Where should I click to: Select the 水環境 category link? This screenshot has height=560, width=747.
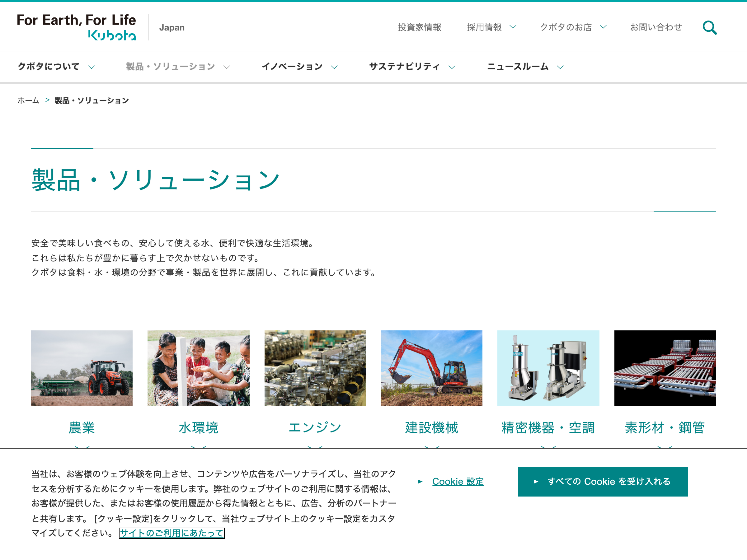(199, 428)
